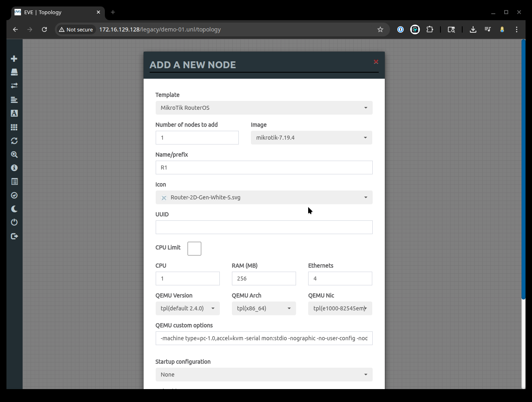This screenshot has height=402, width=532.
Task: Click the Logout sidebar icon
Action: click(14, 236)
